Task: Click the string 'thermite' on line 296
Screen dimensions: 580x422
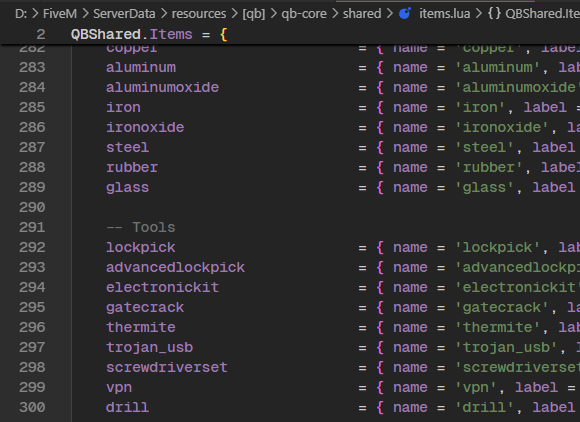Action: pyautogui.click(x=498, y=327)
